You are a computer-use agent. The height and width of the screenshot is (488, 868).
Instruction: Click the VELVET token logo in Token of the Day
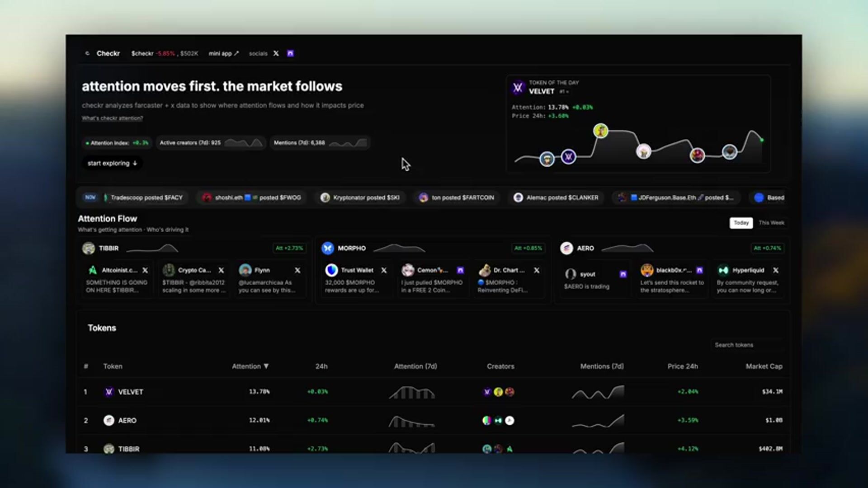coord(518,87)
